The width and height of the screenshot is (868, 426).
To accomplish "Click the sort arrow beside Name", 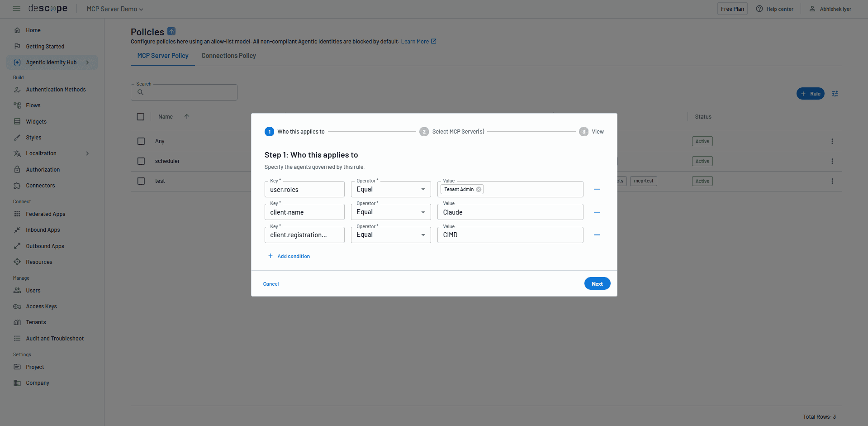I will point(187,117).
